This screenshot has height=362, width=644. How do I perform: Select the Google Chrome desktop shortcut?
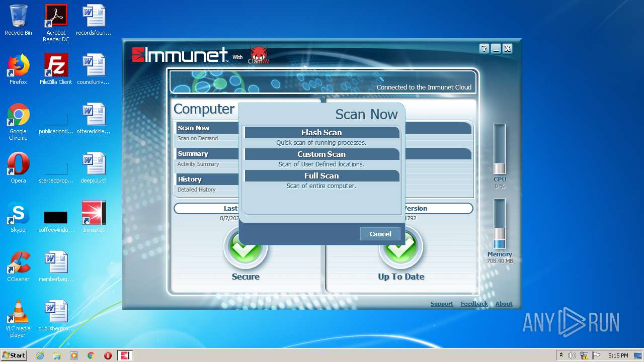click(x=18, y=122)
